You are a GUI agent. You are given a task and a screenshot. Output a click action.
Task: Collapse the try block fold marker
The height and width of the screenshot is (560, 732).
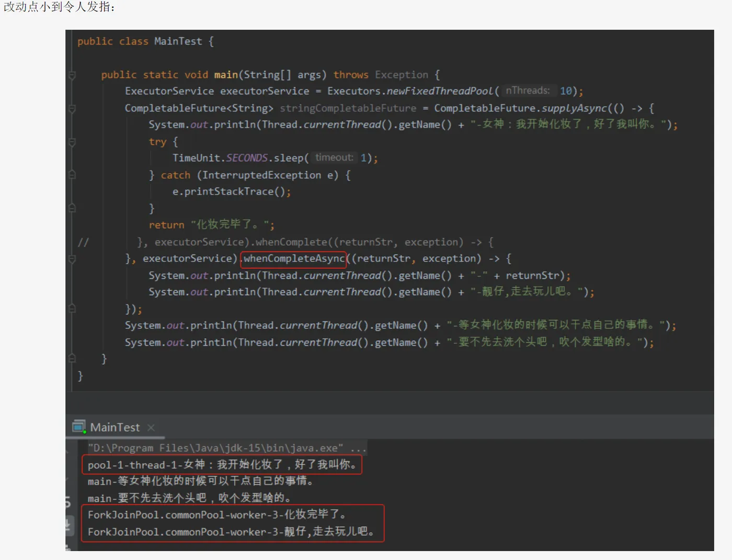click(72, 142)
